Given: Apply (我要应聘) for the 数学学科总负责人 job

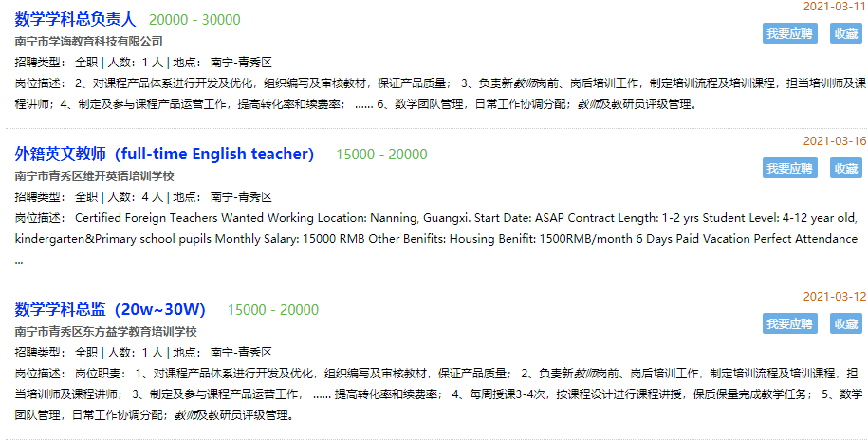Looking at the screenshot, I should [x=789, y=33].
